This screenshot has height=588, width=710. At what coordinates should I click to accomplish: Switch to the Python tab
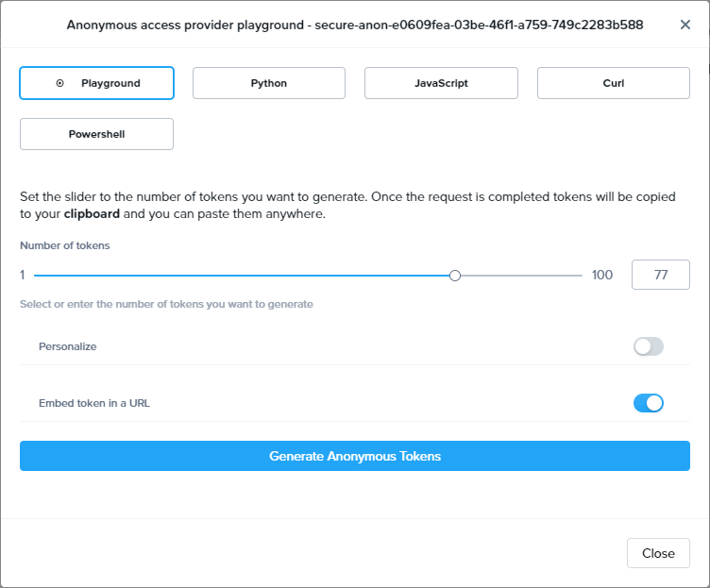[x=269, y=83]
